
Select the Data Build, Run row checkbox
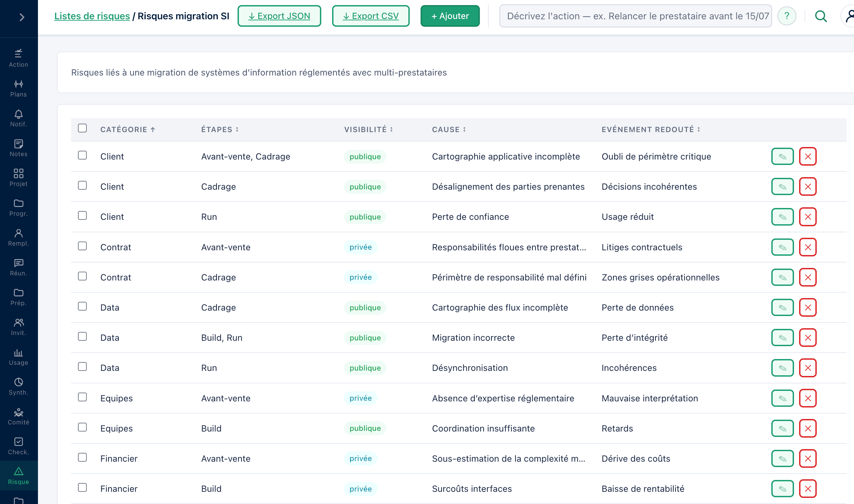coord(82,337)
